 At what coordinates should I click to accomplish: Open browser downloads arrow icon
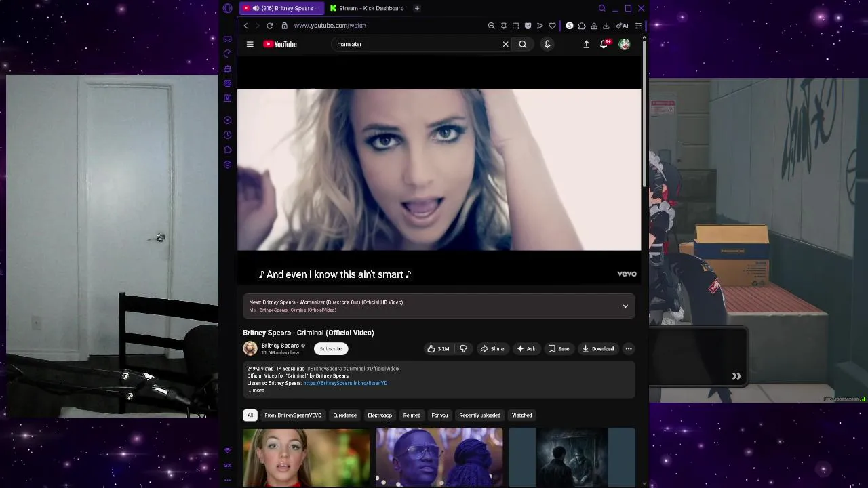tap(606, 26)
